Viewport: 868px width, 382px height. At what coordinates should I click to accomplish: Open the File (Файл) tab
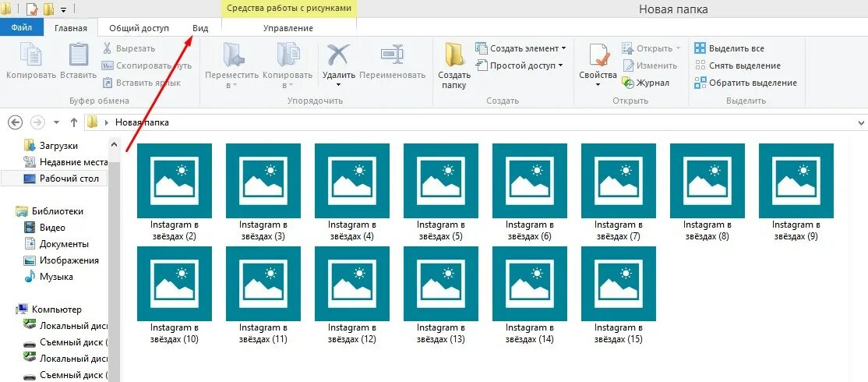21,28
